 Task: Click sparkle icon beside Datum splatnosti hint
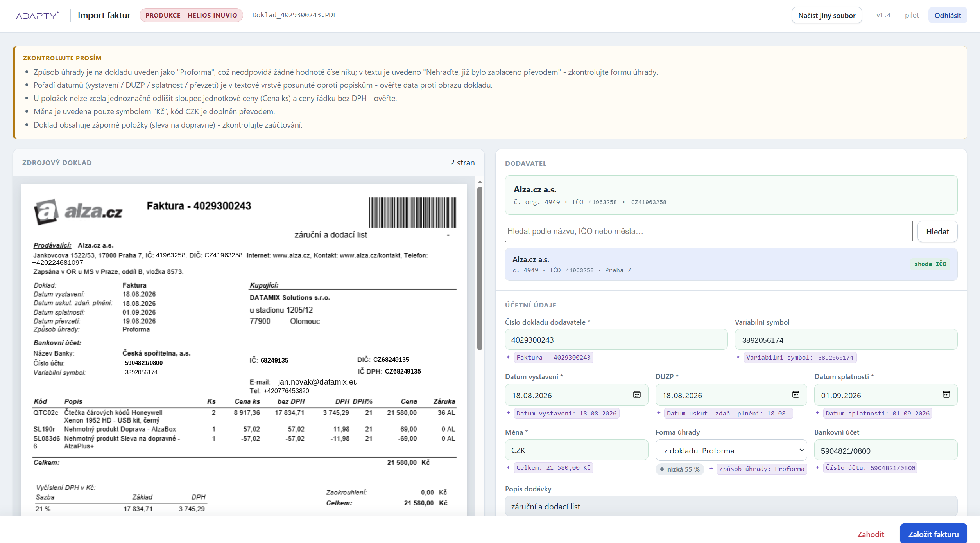(x=817, y=413)
